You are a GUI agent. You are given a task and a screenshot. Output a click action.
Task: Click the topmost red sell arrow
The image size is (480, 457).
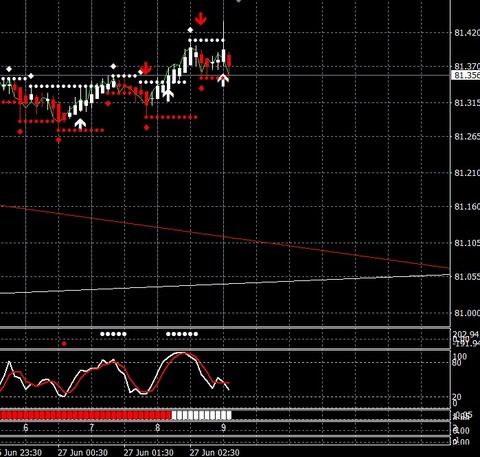pos(200,19)
